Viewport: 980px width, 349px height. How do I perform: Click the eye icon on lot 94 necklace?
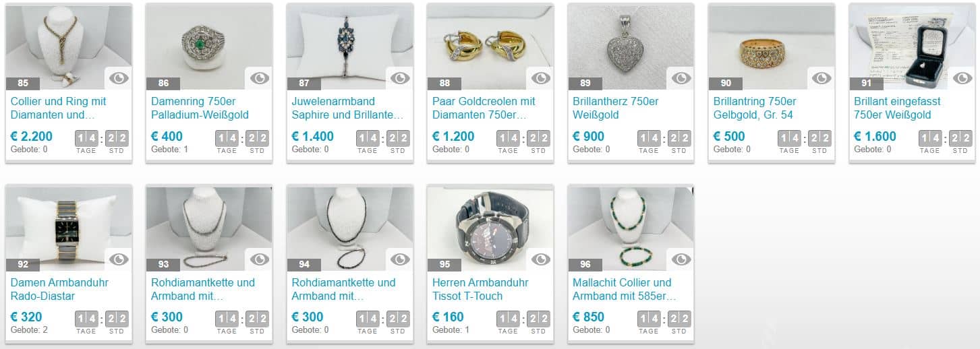tap(400, 259)
